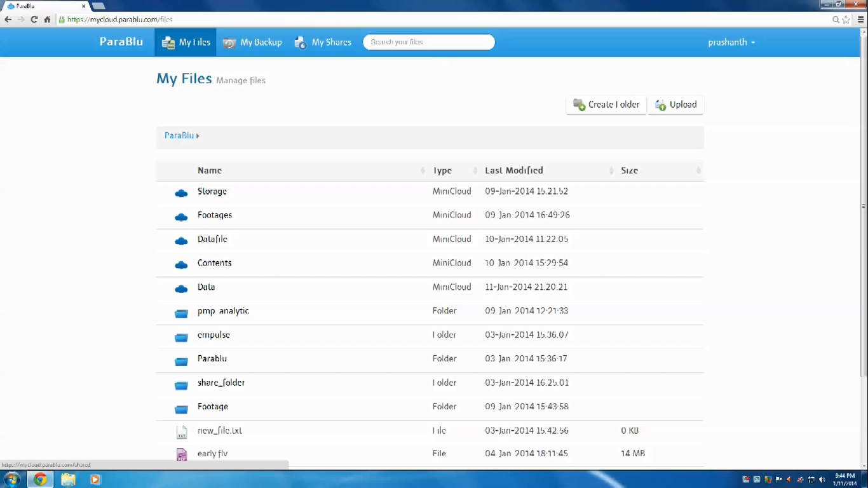
Task: Open a new browser tab
Action: pyautogui.click(x=98, y=6)
